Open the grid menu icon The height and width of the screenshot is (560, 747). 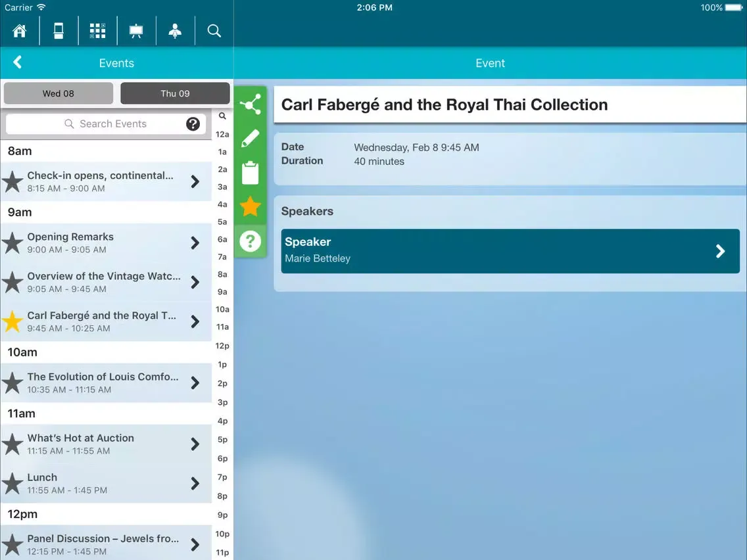point(98,31)
